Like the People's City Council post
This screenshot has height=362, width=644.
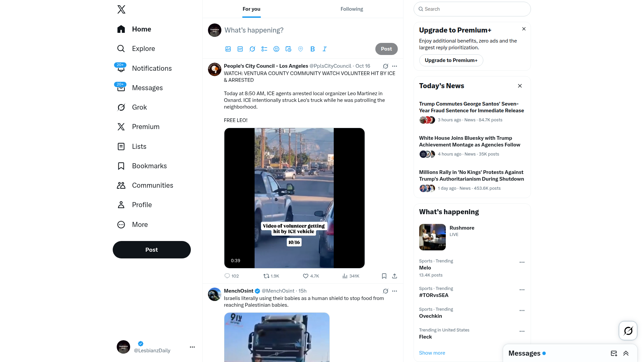coord(311,276)
